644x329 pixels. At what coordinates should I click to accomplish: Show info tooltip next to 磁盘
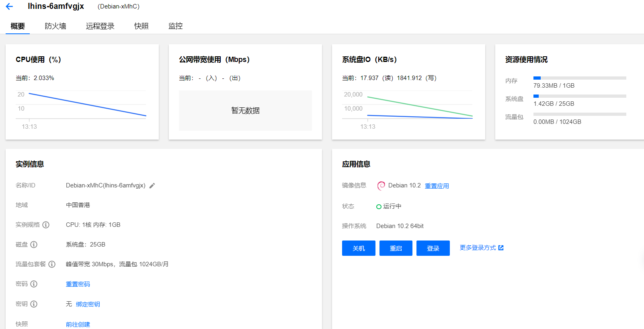[x=34, y=245]
